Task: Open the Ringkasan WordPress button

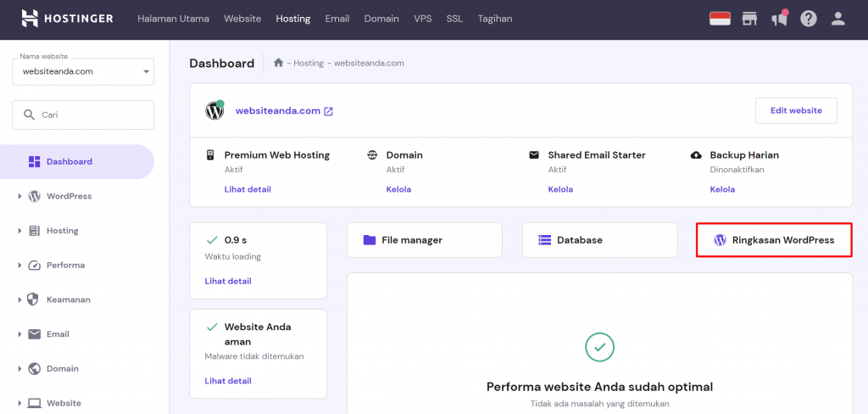Action: click(x=773, y=240)
